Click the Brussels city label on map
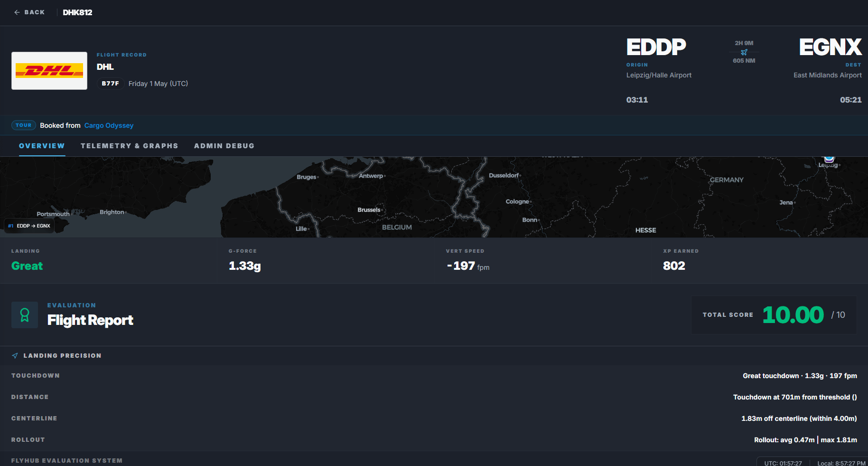 click(369, 210)
